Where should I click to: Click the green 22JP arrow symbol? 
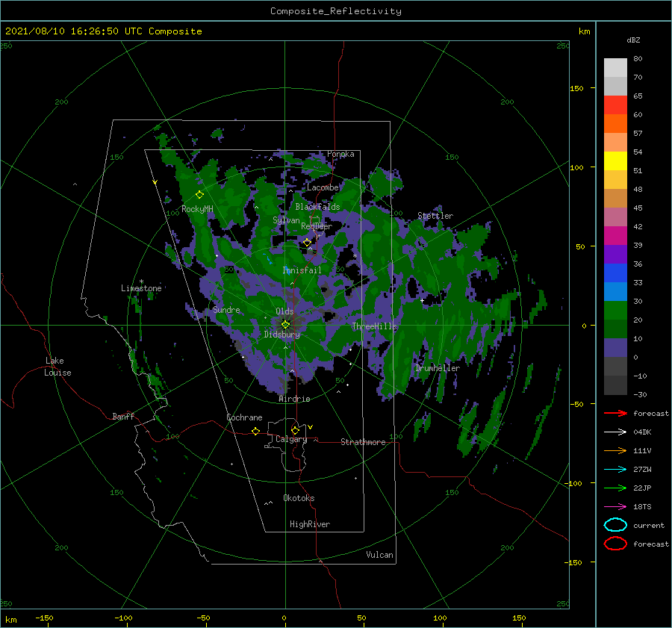(x=615, y=488)
